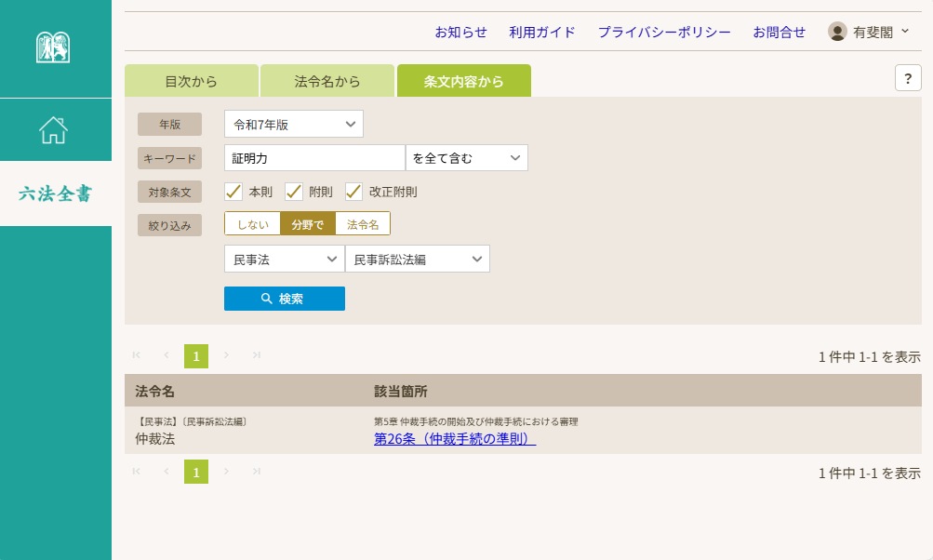
Task: Open 第26条（仲裁手続の準則） result link
Action: click(455, 439)
